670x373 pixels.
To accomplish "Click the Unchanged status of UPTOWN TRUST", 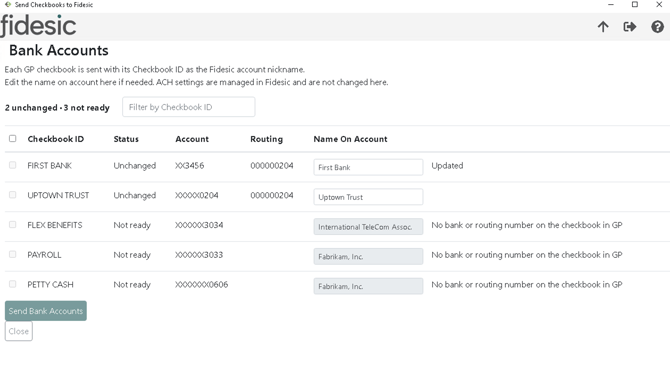I will point(135,196).
